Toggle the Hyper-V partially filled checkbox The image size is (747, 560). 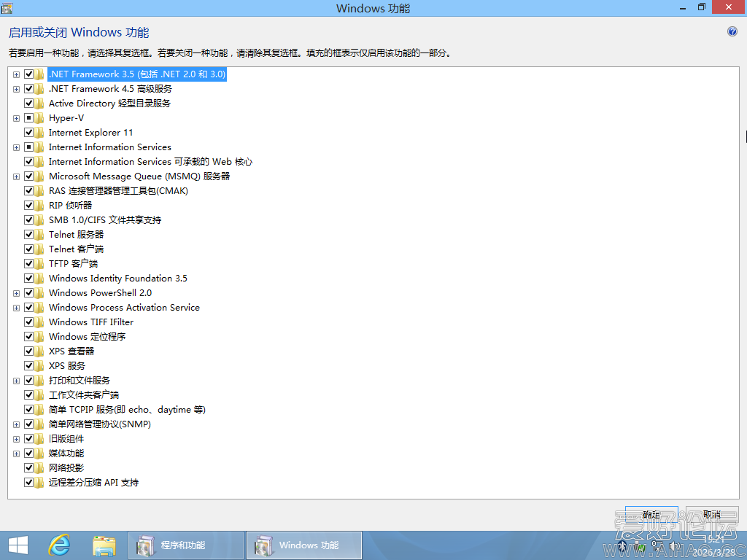click(28, 118)
